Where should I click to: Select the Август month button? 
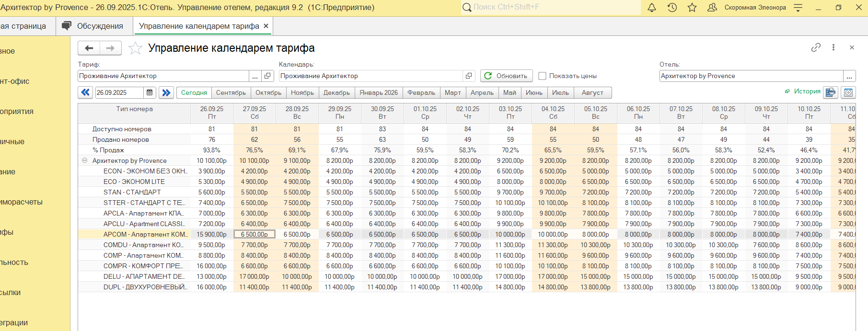[x=593, y=92]
